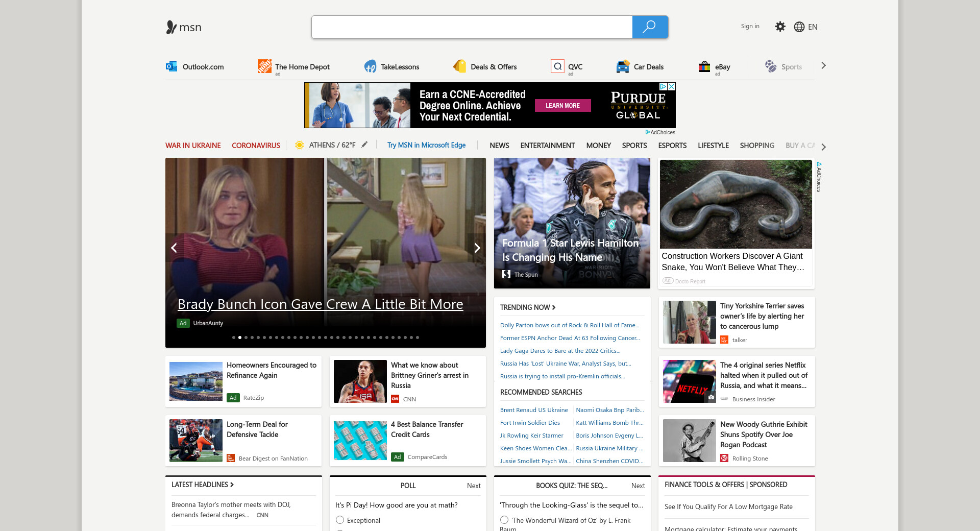Expand more categories in the navigation bar
This screenshot has height=531, width=980.
click(x=823, y=147)
